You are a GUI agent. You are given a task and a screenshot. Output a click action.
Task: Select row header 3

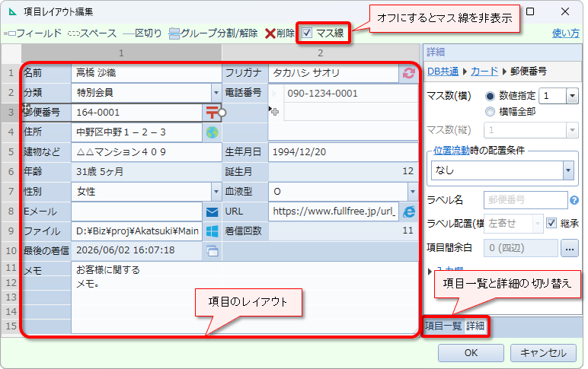coord(11,112)
